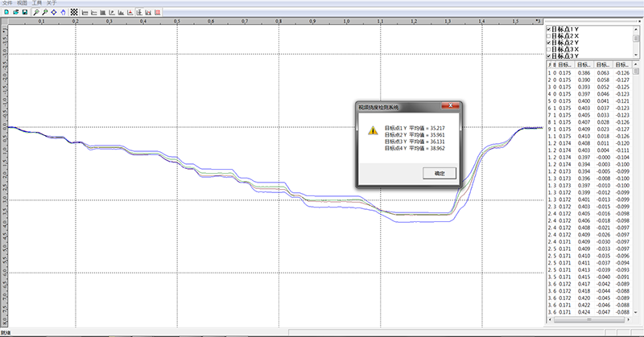Image resolution: width=644 pixels, height=337 pixels.
Task: Click left arrow of table horizontal scrollbar
Action: point(550,319)
